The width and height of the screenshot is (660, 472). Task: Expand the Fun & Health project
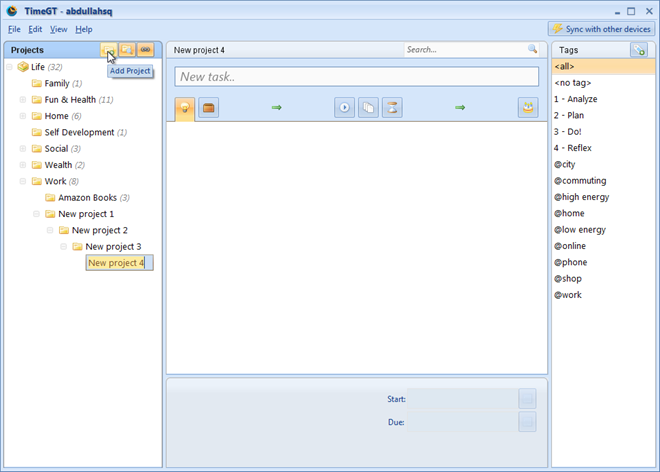[23, 100]
